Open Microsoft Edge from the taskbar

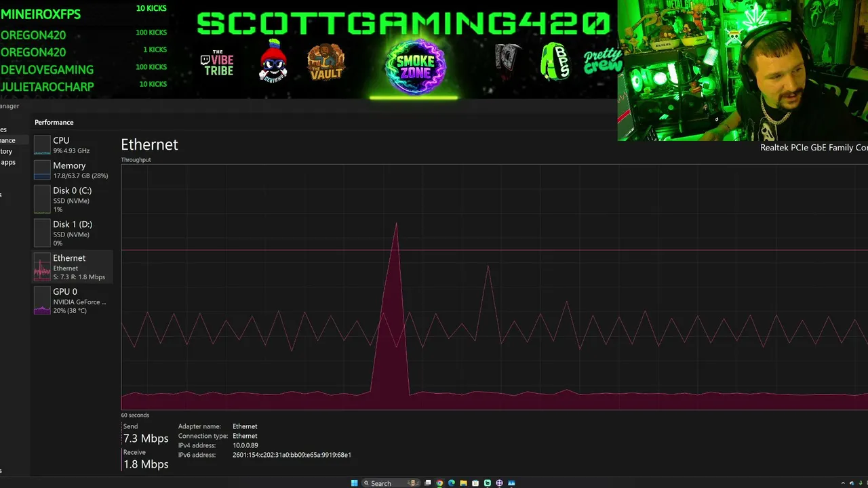tap(452, 483)
